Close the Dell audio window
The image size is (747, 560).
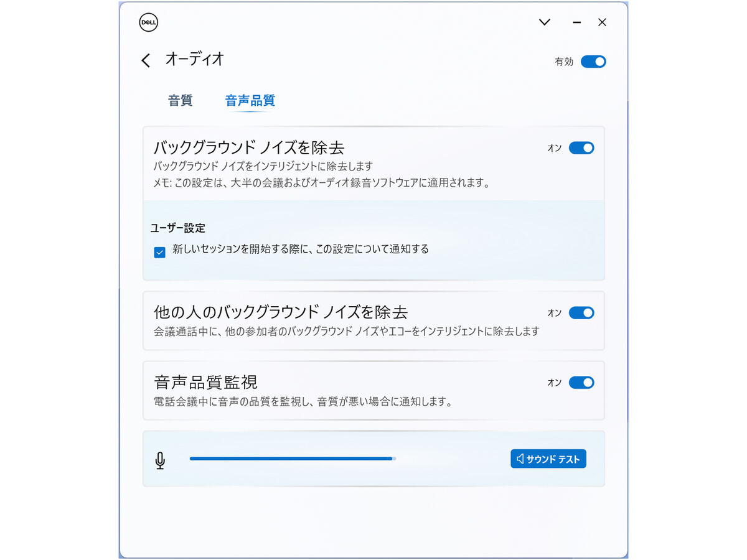[602, 22]
